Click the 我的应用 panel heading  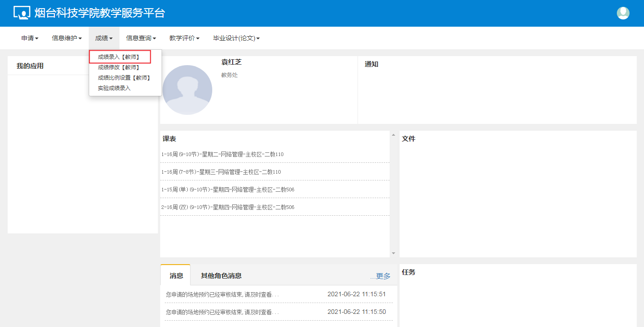click(x=30, y=66)
